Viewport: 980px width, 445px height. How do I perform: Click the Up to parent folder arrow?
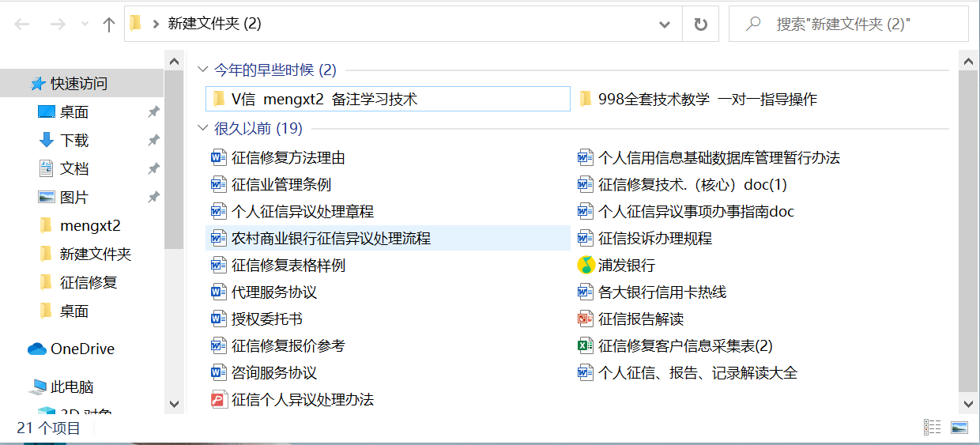pos(109,25)
